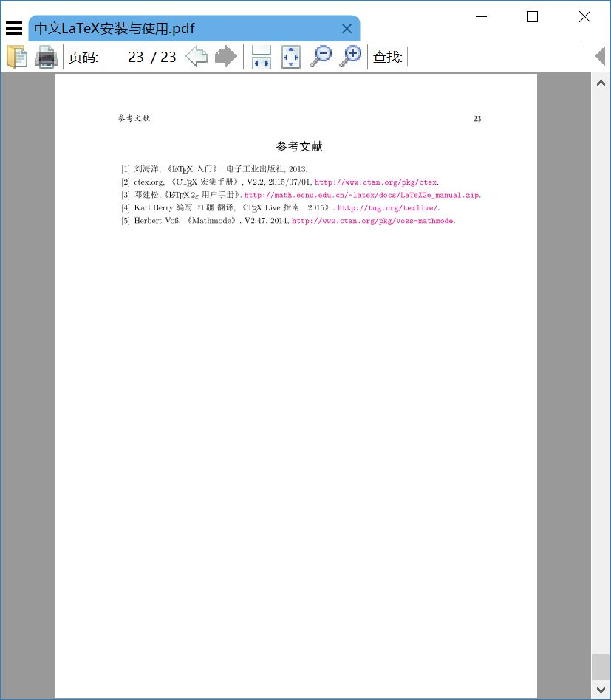611x700 pixels.
Task: Go to previous page arrow
Action: (197, 57)
